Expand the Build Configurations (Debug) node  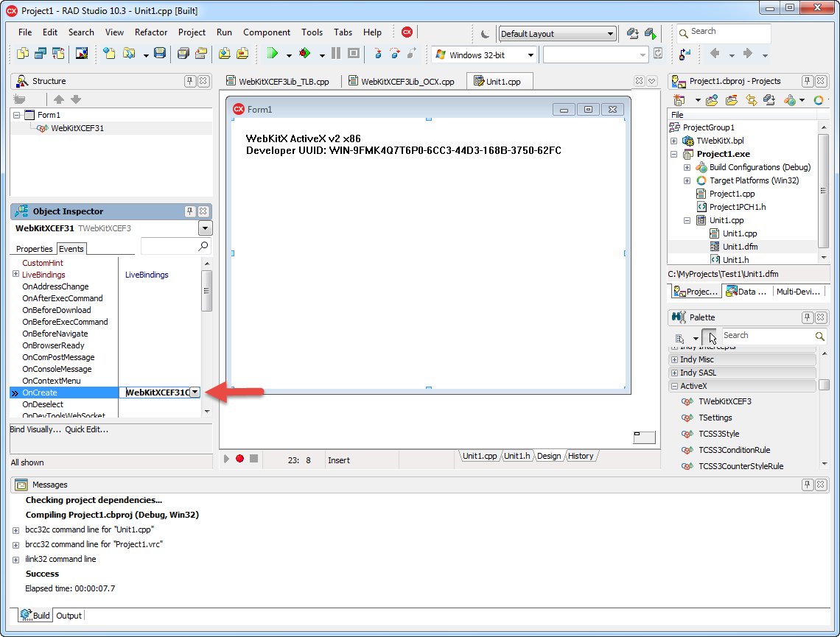pyautogui.click(x=687, y=168)
